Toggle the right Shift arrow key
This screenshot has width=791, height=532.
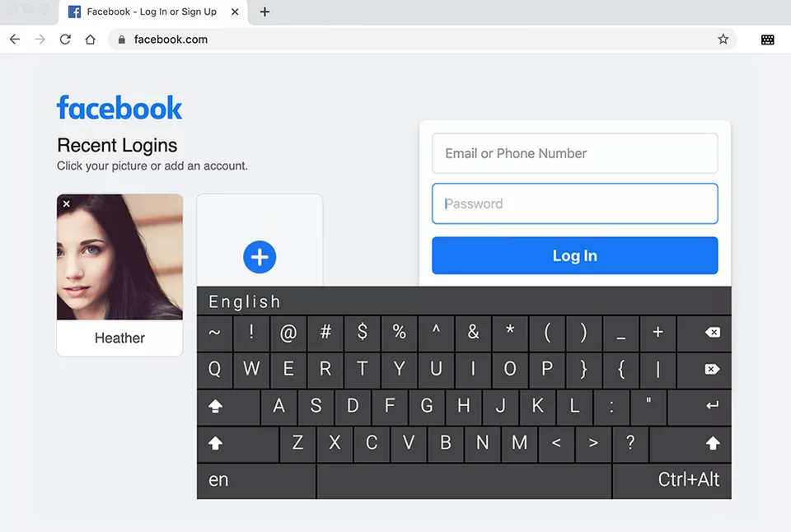(713, 444)
